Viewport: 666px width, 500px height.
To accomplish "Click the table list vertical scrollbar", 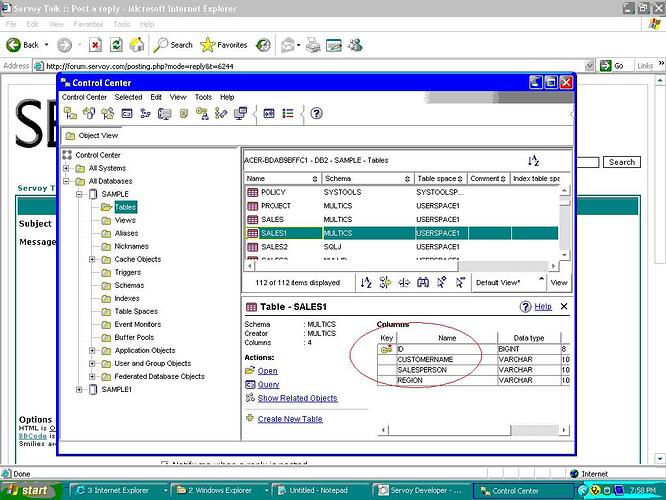I will pyautogui.click(x=564, y=223).
